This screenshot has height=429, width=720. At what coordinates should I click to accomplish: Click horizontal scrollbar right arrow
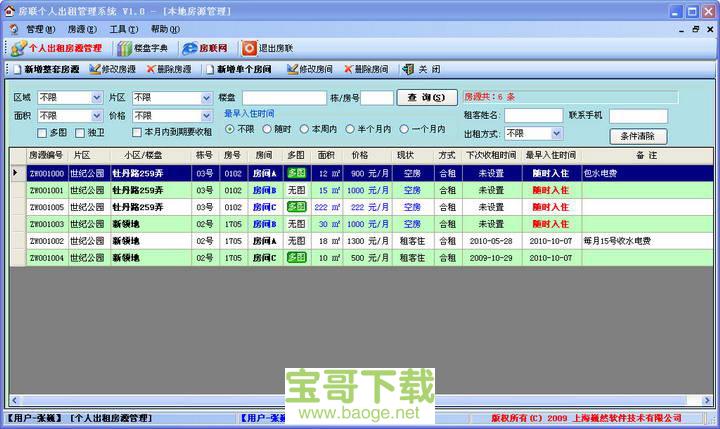[707, 401]
